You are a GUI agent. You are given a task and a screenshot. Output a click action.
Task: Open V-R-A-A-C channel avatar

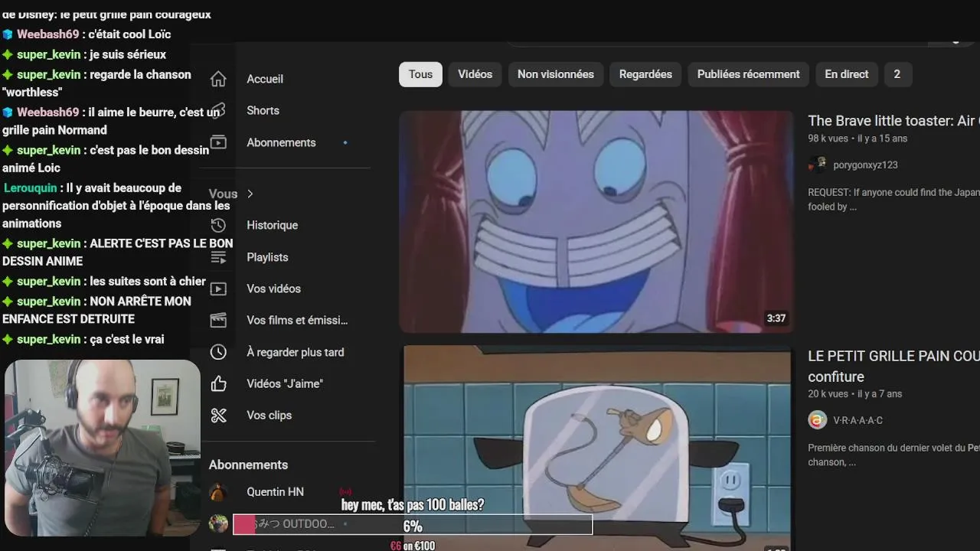click(817, 420)
